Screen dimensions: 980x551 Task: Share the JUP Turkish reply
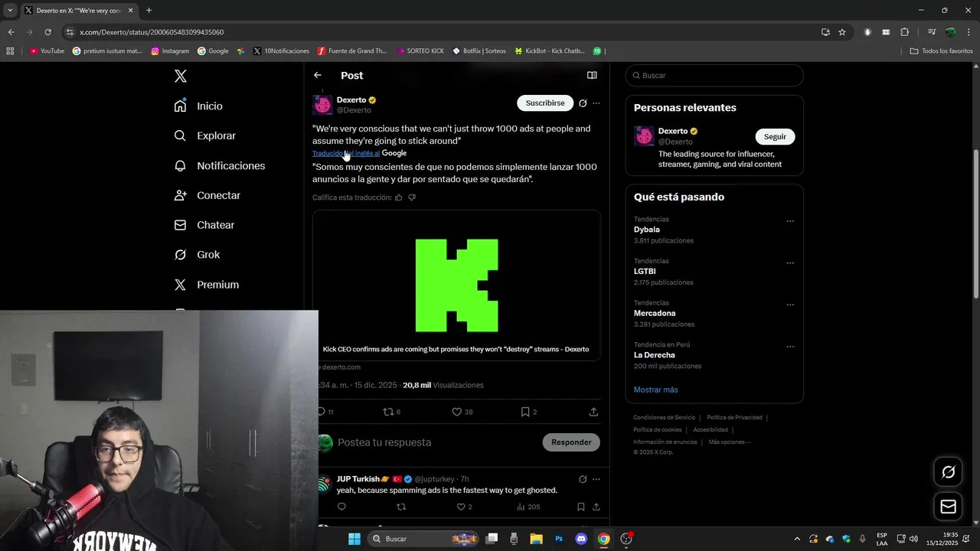click(x=596, y=507)
